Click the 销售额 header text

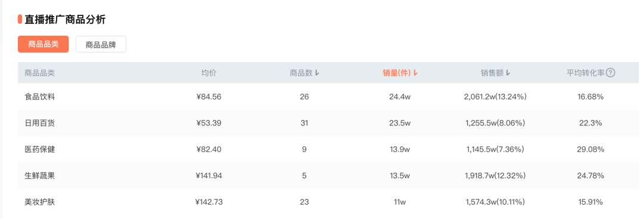tap(493, 73)
